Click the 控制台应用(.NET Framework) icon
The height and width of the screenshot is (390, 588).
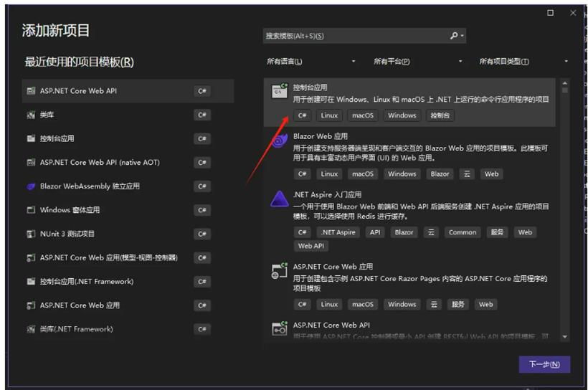pyautogui.click(x=31, y=282)
